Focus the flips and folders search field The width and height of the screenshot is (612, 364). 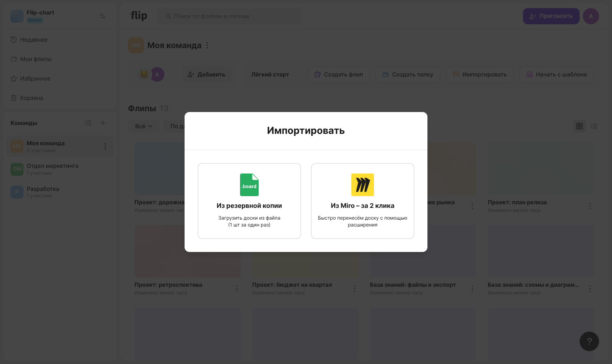tap(230, 16)
